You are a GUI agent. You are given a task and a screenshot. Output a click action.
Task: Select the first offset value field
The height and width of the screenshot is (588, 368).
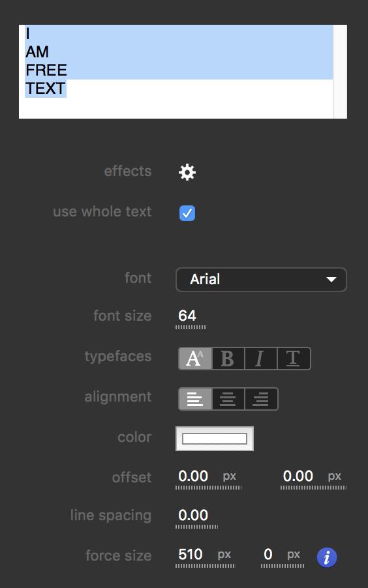tap(208, 478)
